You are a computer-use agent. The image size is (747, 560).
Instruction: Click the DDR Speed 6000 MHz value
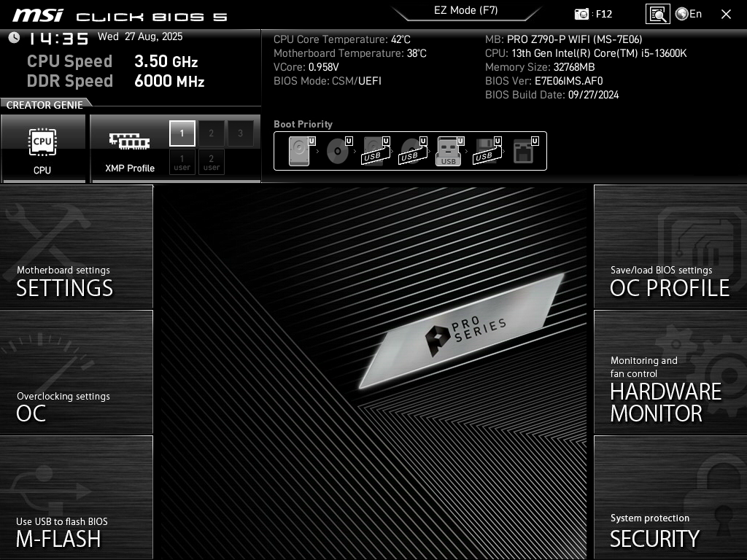pyautogui.click(x=169, y=81)
